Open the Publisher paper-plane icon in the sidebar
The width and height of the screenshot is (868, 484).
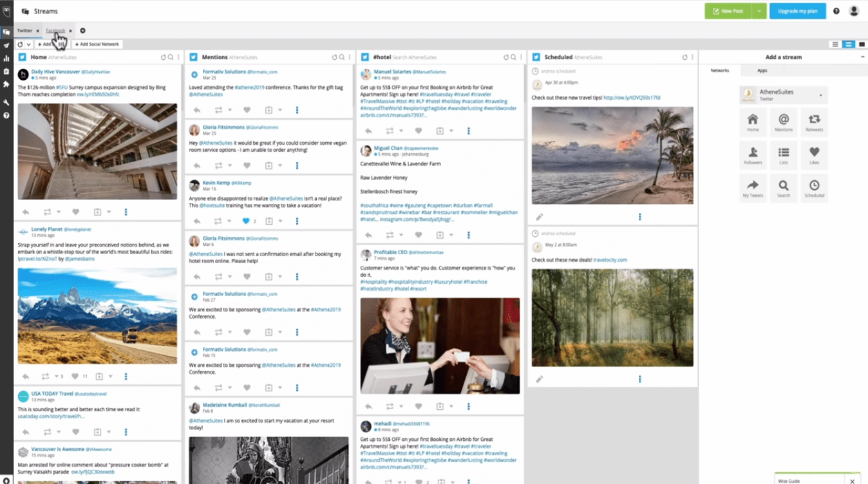(x=6, y=44)
